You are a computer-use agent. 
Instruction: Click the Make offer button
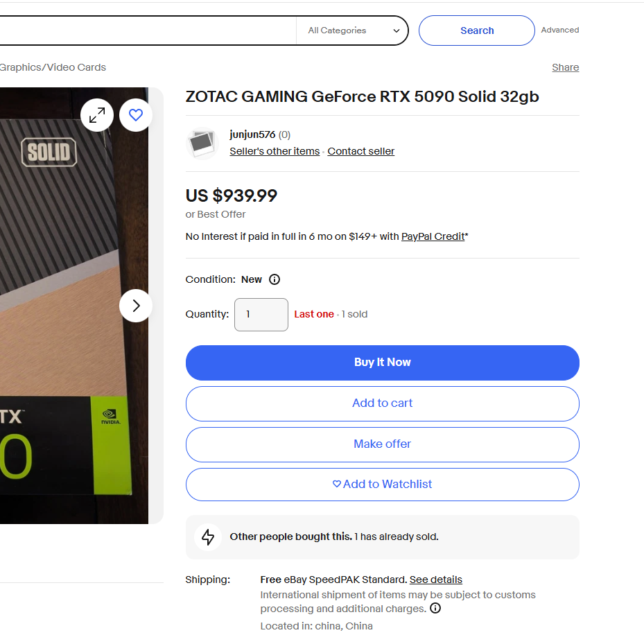[x=383, y=445]
